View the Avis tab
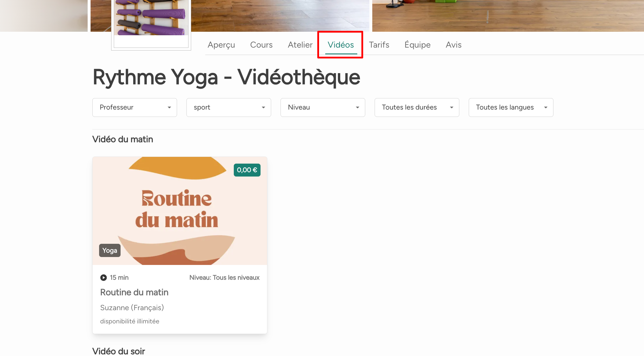Viewport: 644px width, 356px height. 453,45
